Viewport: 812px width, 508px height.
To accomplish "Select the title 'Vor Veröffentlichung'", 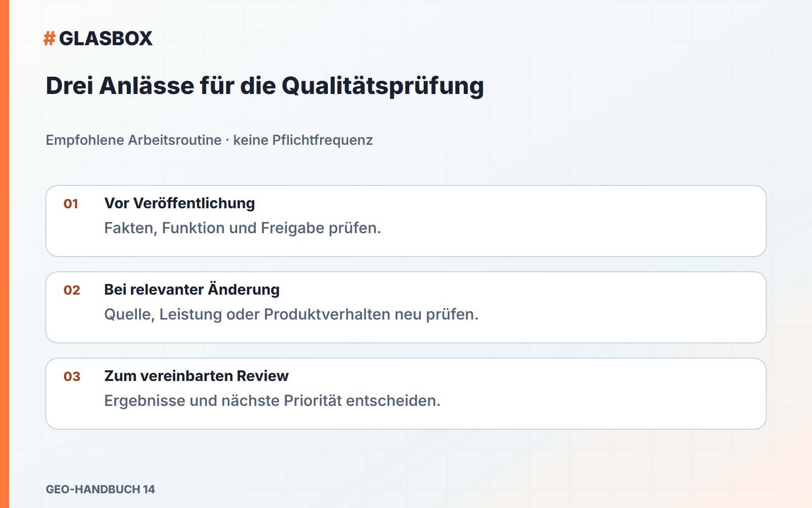I will (x=180, y=204).
